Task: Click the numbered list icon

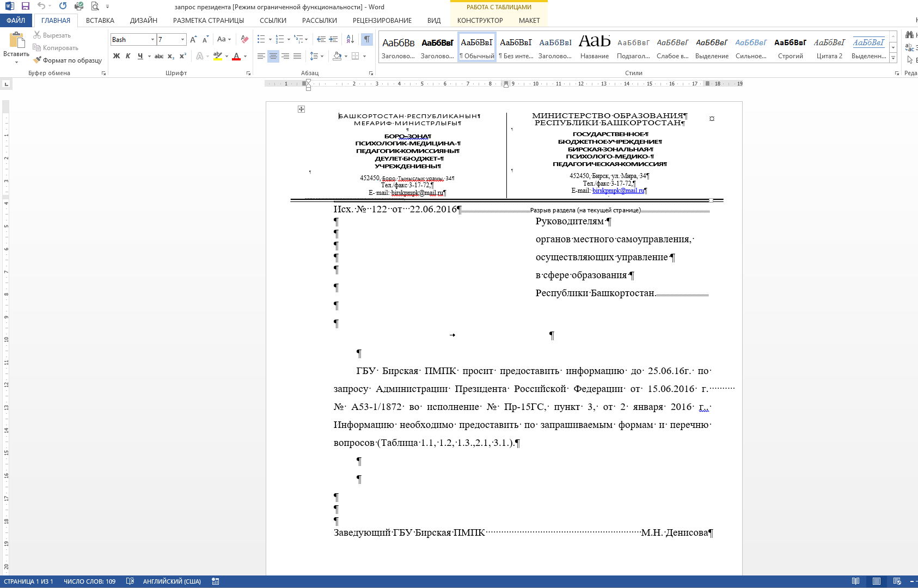Action: (x=280, y=40)
